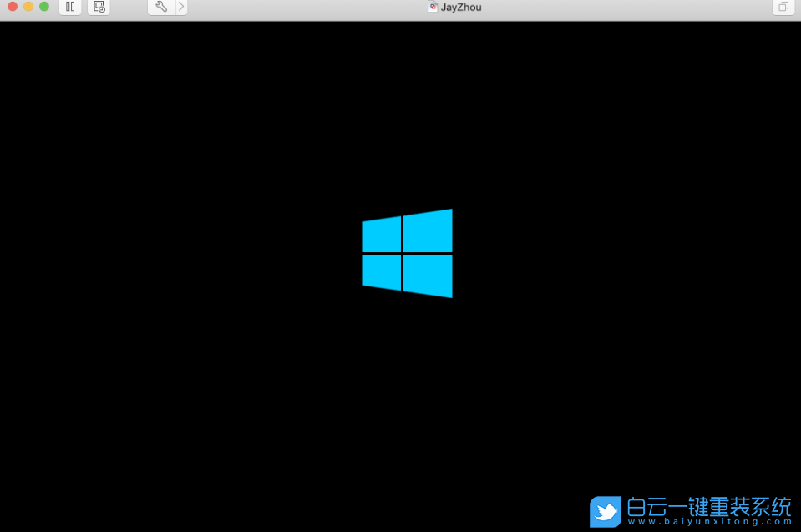
Task: Open more toolbar actions with the right arrow
Action: click(180, 7)
